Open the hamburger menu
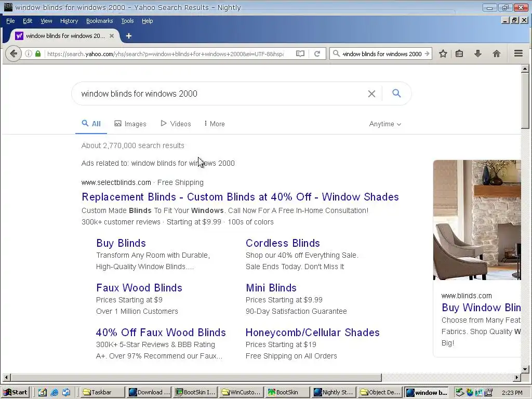 coord(518,54)
